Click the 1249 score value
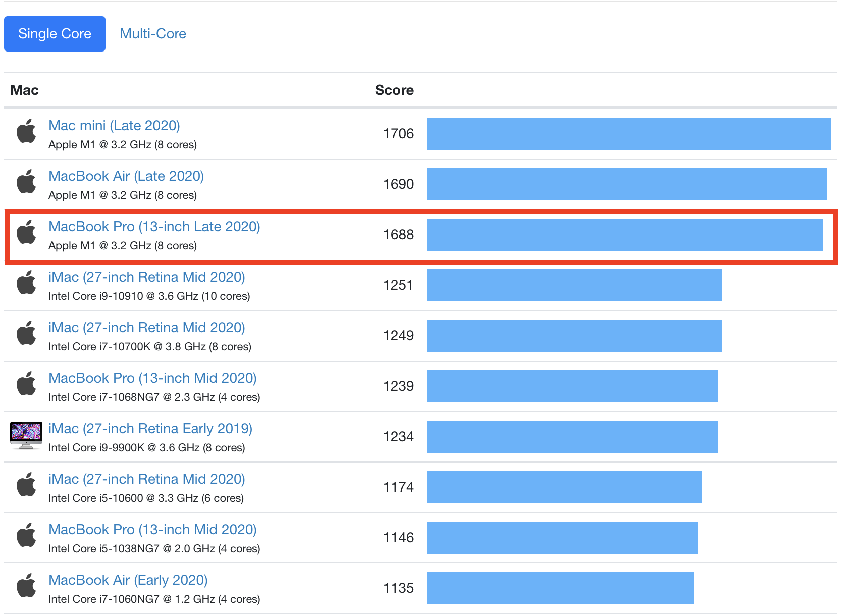The image size is (843, 616). coord(398,336)
